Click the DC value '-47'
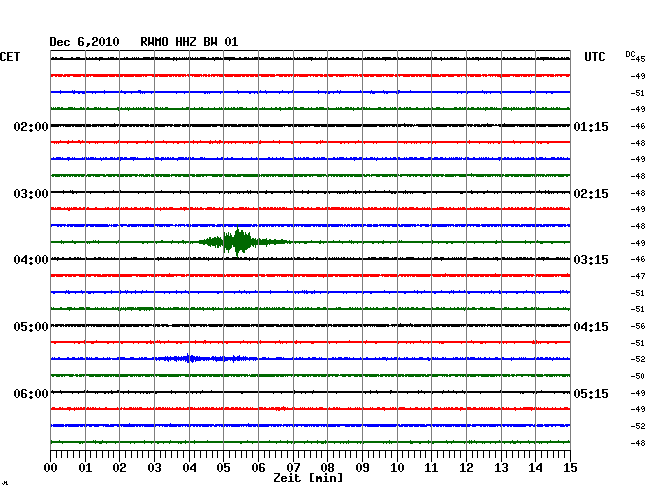Viewport: 650px width, 494px height. [638, 276]
